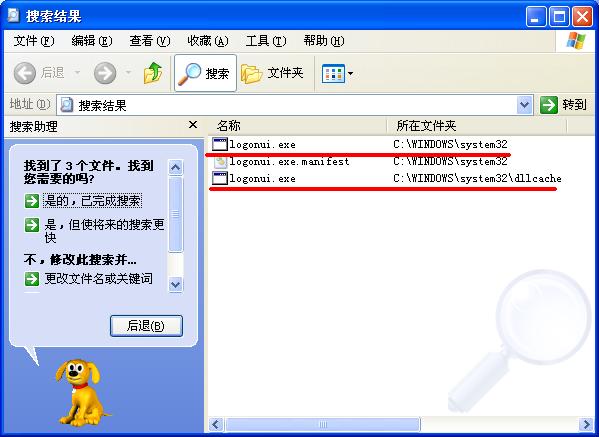Select the logonui.exe.manifest file
The image size is (599, 437).
[281, 162]
